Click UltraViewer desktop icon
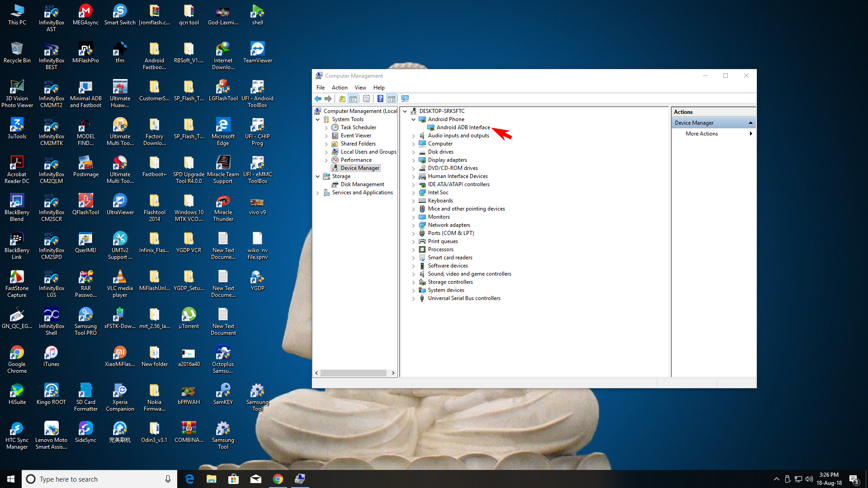 pos(120,204)
